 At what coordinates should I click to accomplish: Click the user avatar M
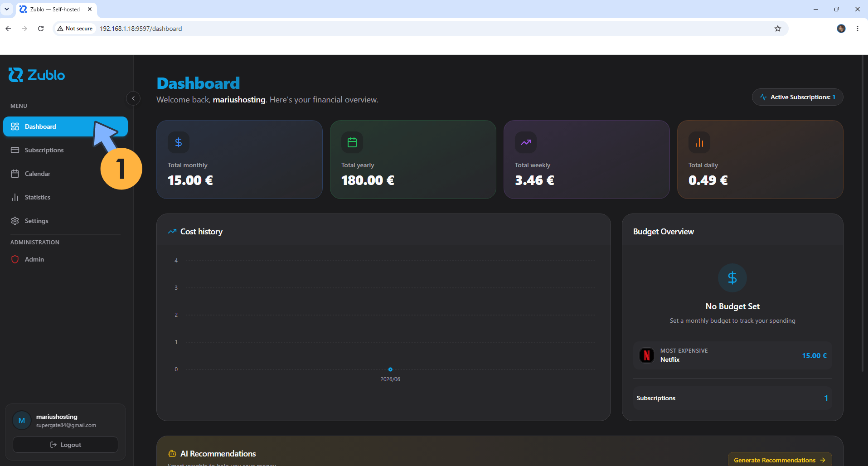pyautogui.click(x=21, y=420)
